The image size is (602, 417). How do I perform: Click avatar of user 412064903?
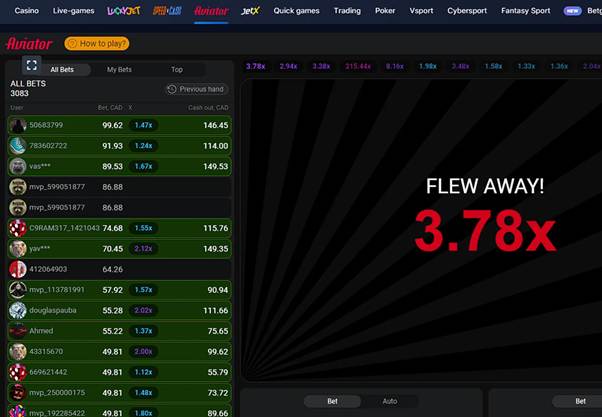pyautogui.click(x=18, y=269)
